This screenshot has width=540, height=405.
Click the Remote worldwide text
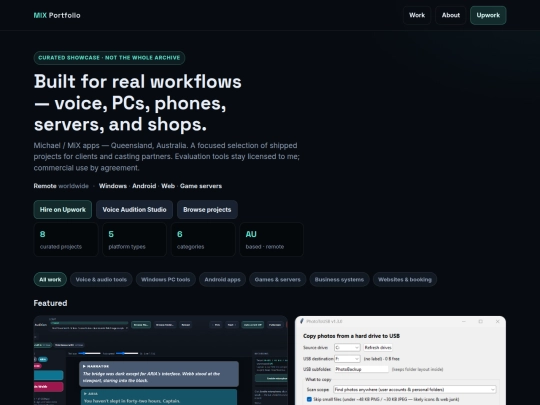pyautogui.click(x=61, y=186)
